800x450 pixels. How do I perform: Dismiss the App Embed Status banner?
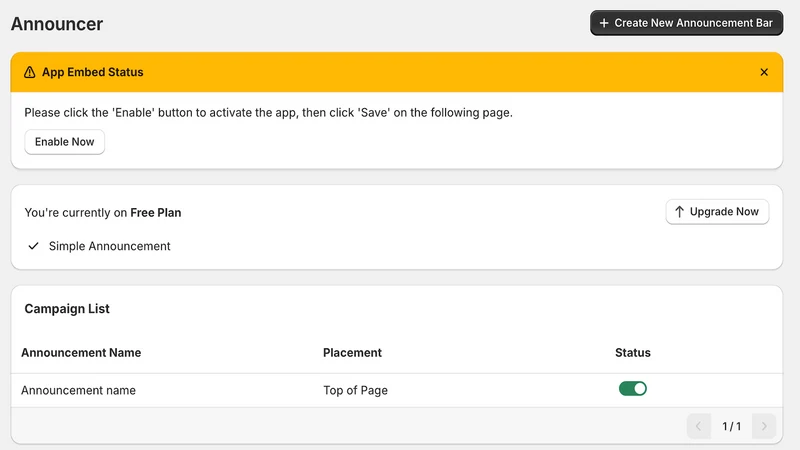[x=764, y=72]
